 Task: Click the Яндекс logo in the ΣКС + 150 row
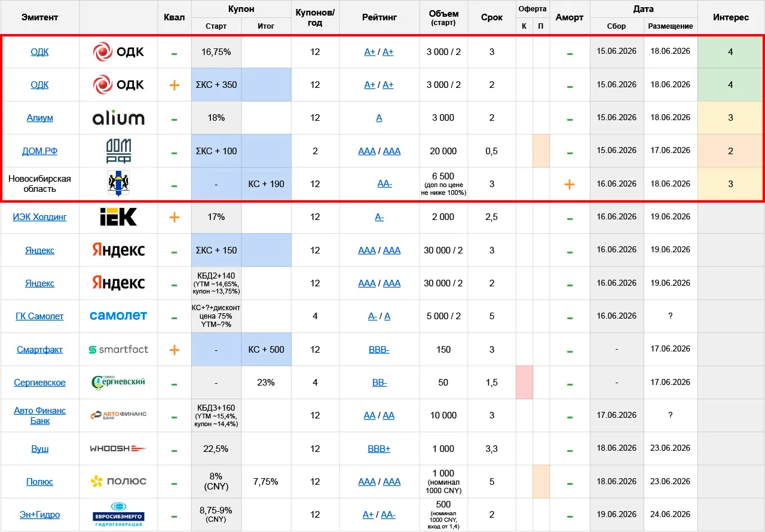(x=118, y=250)
